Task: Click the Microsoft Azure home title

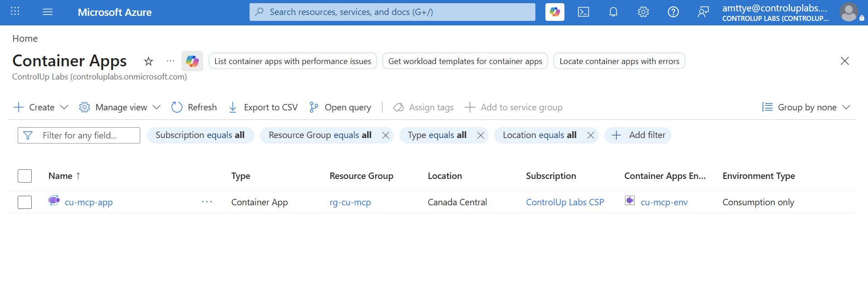Action: coord(114,12)
